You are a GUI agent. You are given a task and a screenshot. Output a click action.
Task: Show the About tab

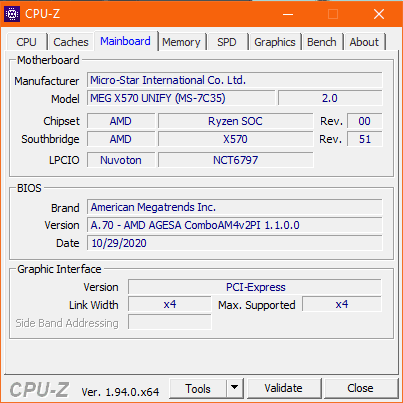(x=364, y=42)
